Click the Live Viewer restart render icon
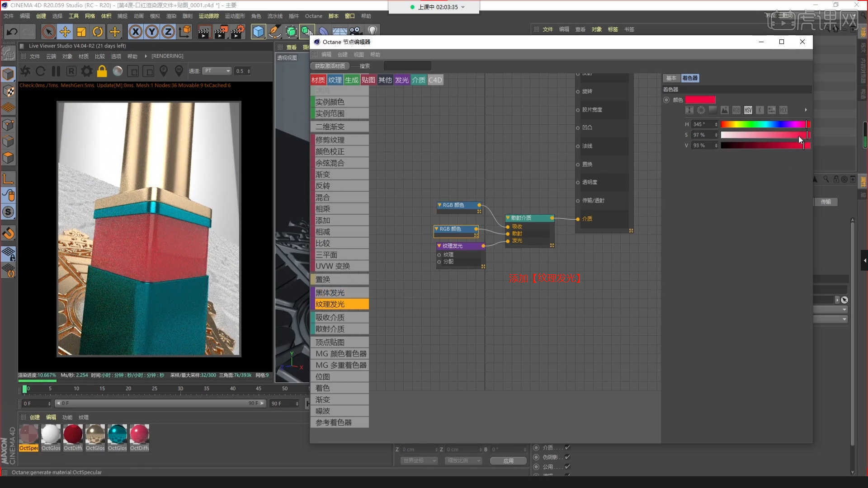The height and width of the screenshot is (488, 868). click(40, 71)
